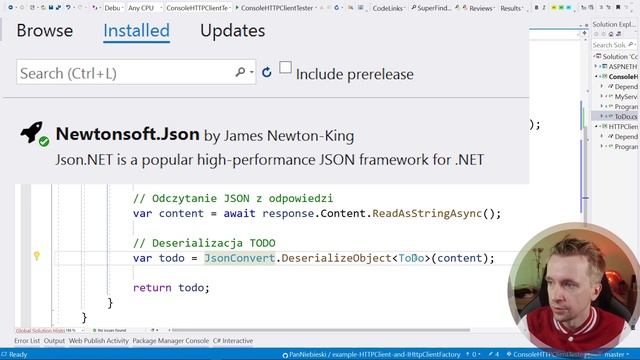Select the Solution root node
The height and width of the screenshot is (360, 640).
[x=616, y=56]
